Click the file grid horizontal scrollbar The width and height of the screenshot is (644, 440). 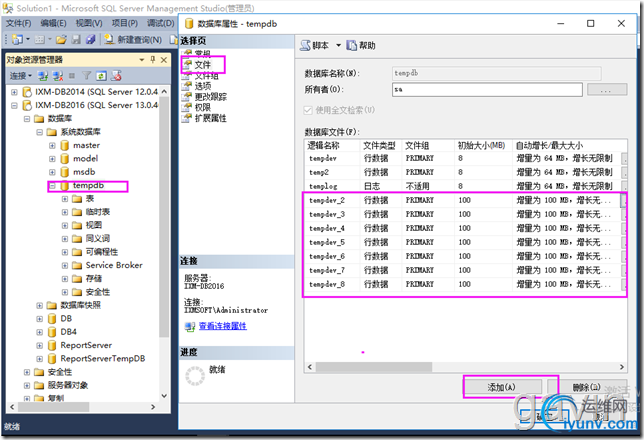coord(374,367)
